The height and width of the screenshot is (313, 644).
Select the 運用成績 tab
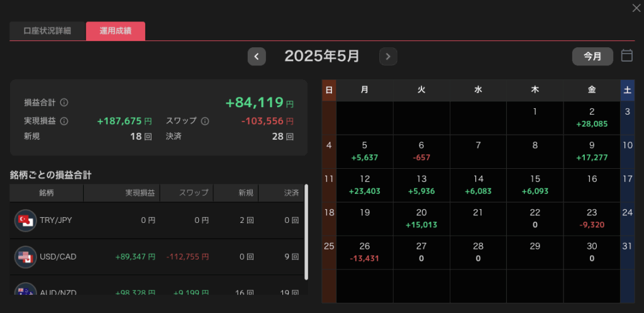[x=115, y=31]
